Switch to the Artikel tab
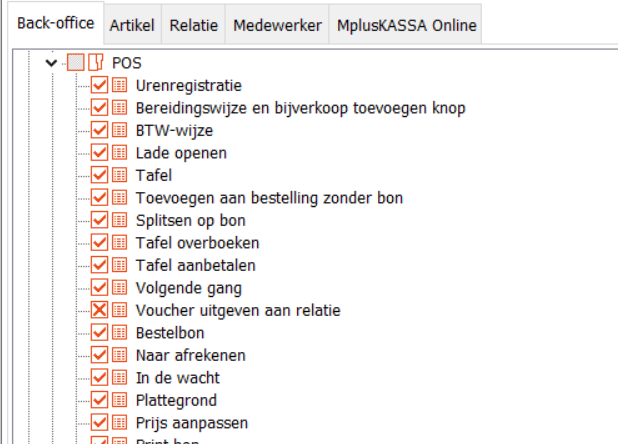The width and height of the screenshot is (618, 444). [x=132, y=24]
